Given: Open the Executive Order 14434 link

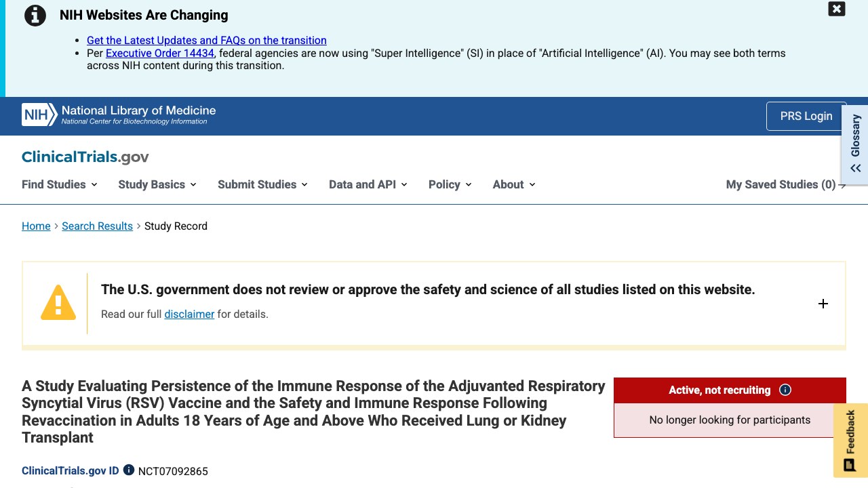Looking at the screenshot, I should tap(160, 53).
